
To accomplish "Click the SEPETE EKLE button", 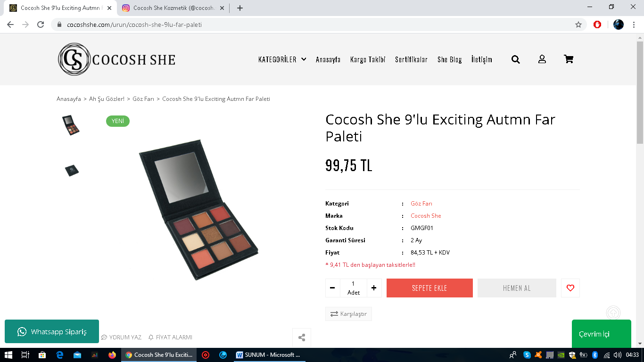I will 429,288.
